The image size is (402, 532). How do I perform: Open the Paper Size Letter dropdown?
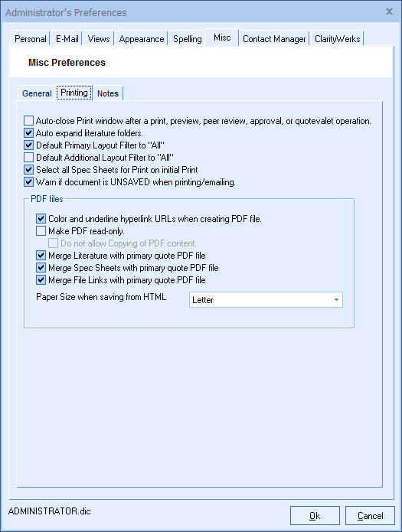coord(266,299)
